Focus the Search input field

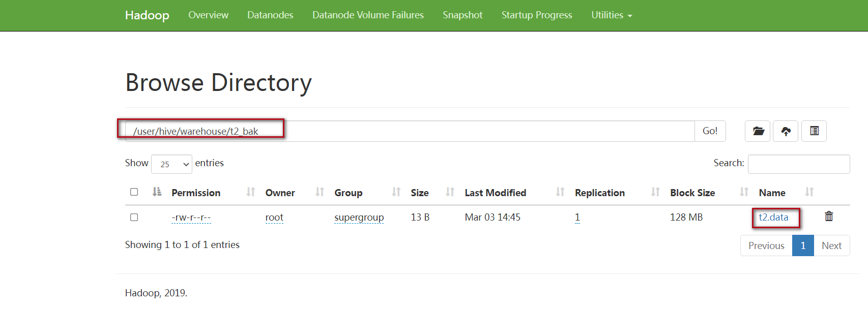coord(799,164)
